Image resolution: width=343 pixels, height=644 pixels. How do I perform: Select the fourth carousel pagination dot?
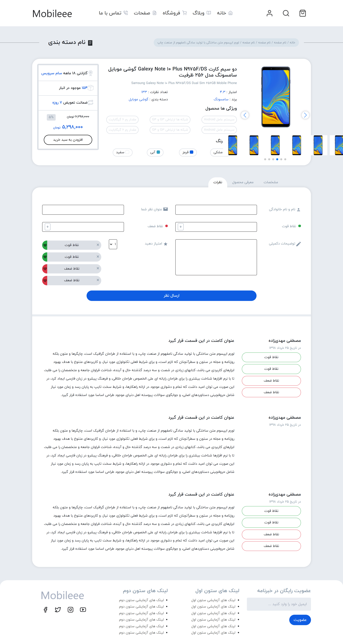click(x=277, y=159)
